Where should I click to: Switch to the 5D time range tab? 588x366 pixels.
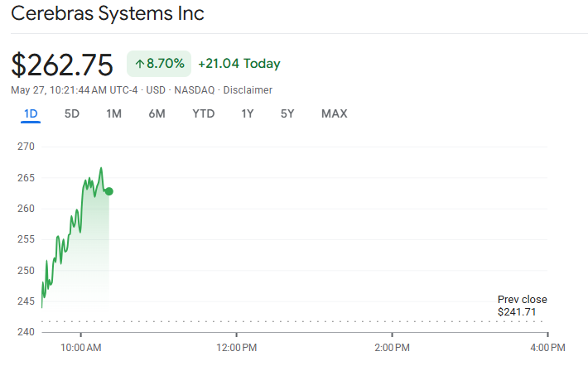pyautogui.click(x=71, y=113)
